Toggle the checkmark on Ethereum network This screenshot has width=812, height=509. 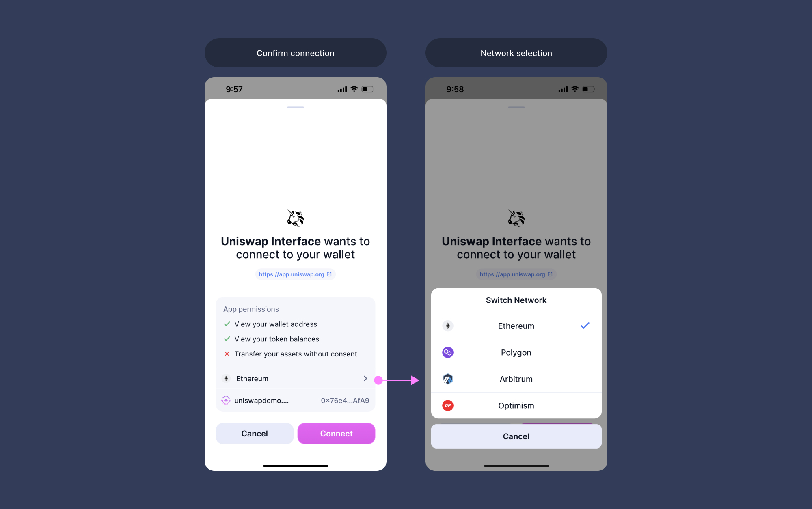(x=586, y=326)
